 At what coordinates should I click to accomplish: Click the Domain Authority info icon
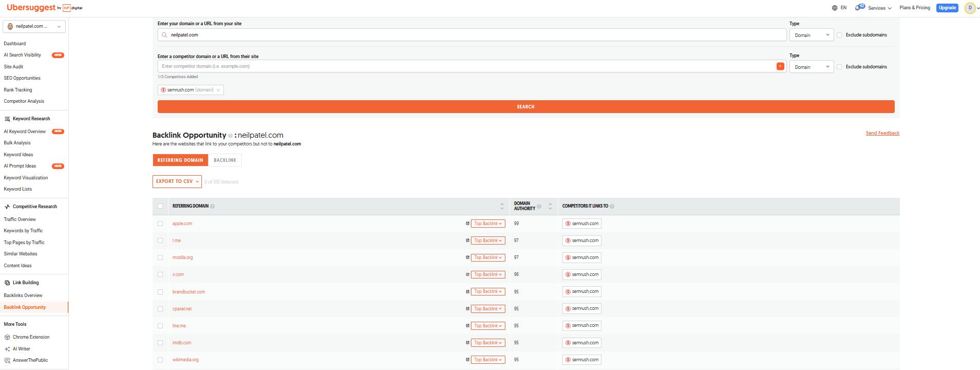[539, 207]
